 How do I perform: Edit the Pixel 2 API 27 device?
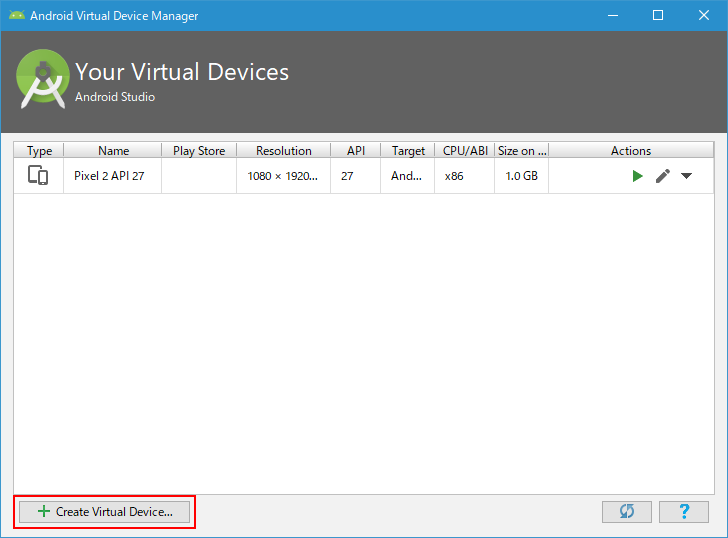(663, 176)
